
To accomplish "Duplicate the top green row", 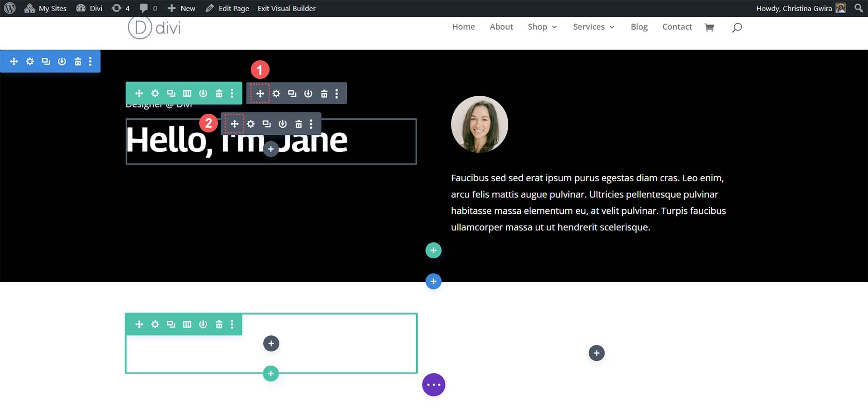I will pos(171,93).
